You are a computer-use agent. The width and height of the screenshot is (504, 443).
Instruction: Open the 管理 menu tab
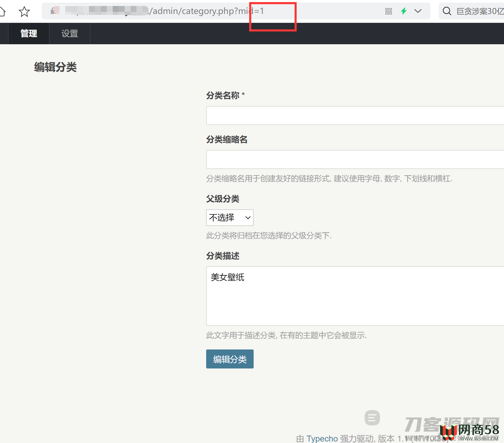[29, 34]
